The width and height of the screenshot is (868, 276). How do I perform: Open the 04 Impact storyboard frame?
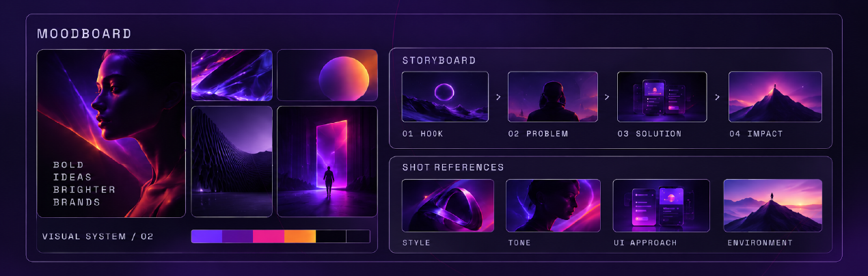(x=775, y=97)
